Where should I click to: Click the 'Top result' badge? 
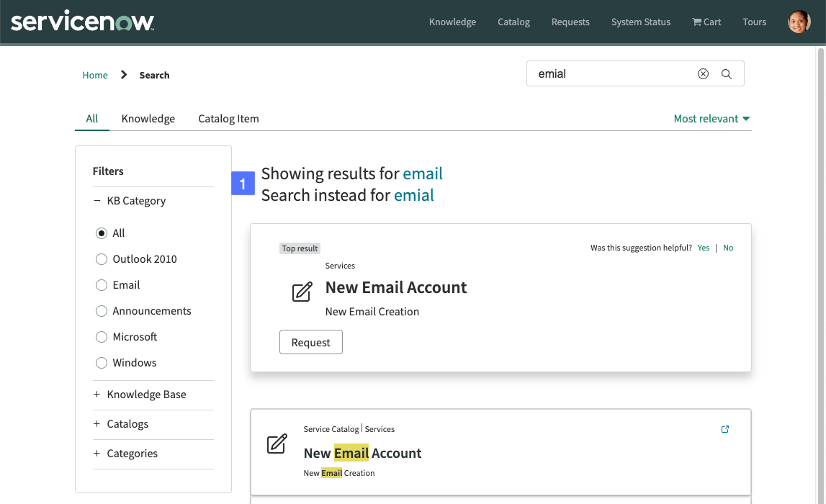[300, 248]
